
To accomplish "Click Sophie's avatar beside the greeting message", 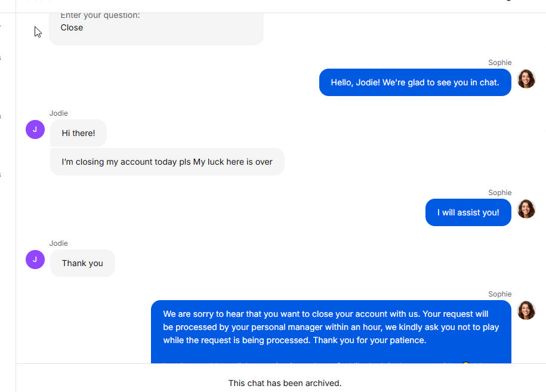I will [526, 79].
